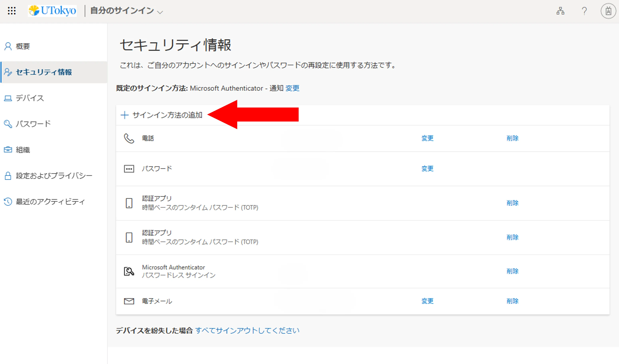Expand the 自分のサインイン dropdown chevron
Viewport: 619px width, 364px height.
[x=160, y=12]
